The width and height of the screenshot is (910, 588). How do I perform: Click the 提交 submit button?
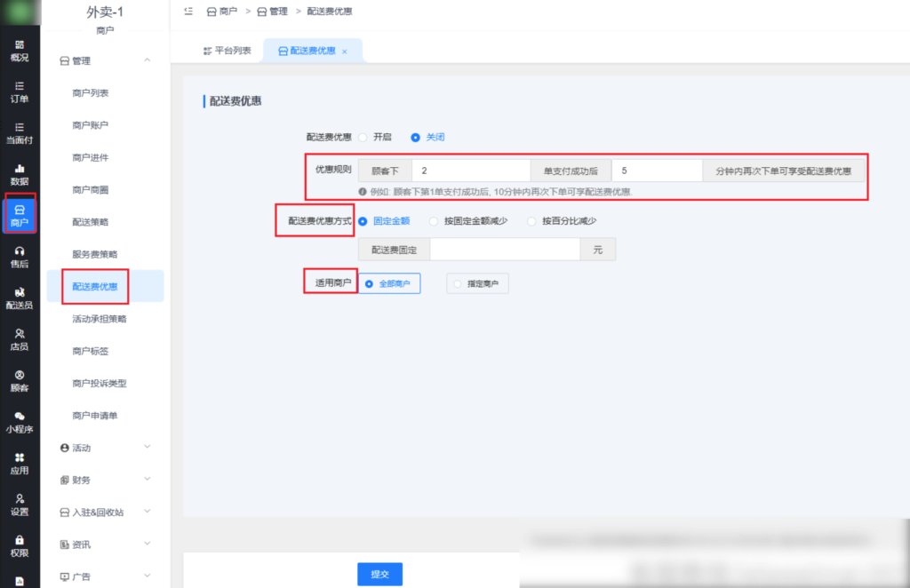click(379, 574)
